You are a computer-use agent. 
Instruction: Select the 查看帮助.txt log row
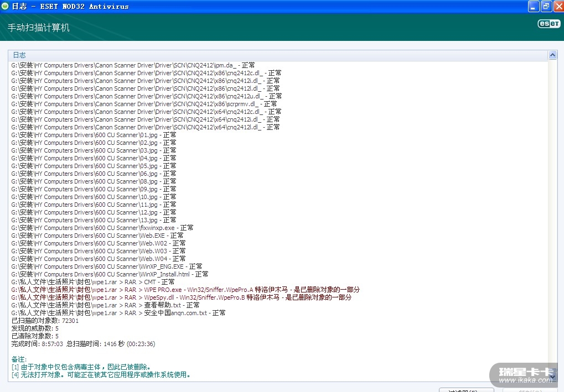(105, 305)
